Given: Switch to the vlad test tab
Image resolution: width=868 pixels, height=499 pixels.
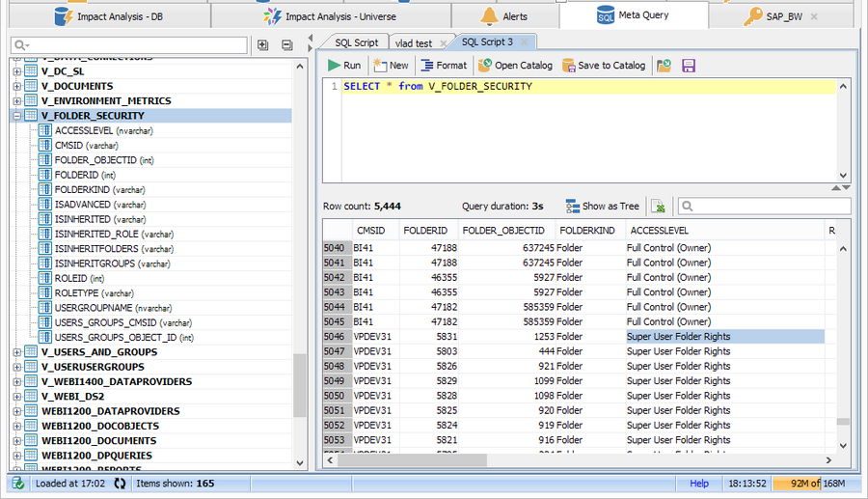Looking at the screenshot, I should point(414,43).
